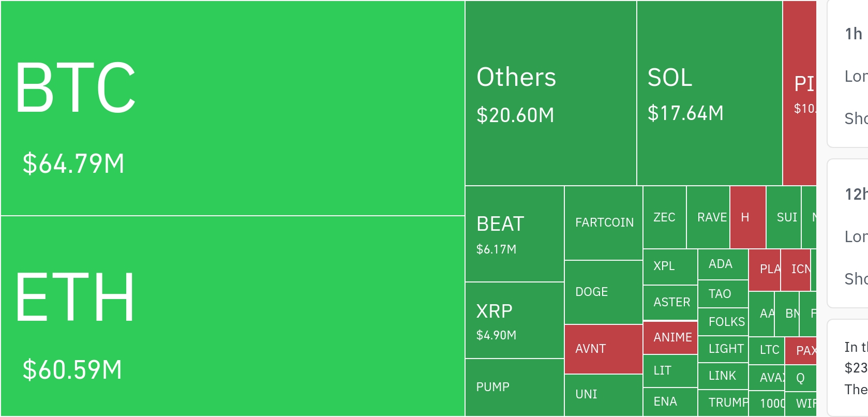Open the XRP $4.90M tile

tap(514, 320)
